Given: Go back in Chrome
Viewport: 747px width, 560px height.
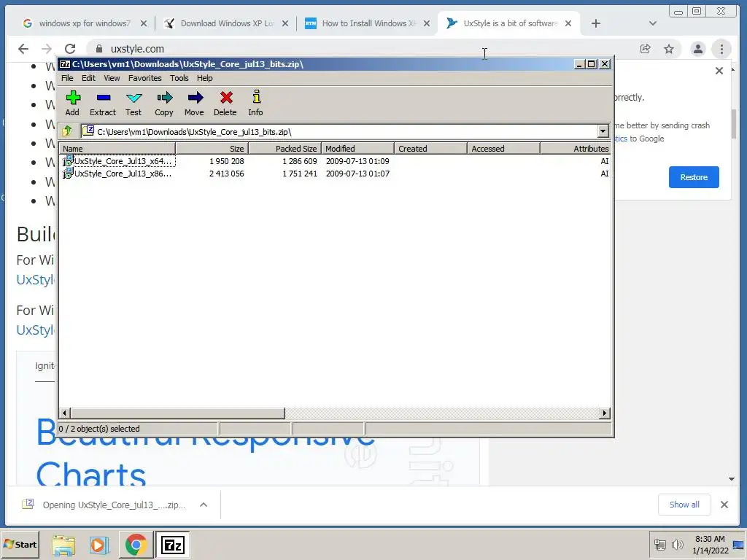Looking at the screenshot, I should tap(23, 49).
